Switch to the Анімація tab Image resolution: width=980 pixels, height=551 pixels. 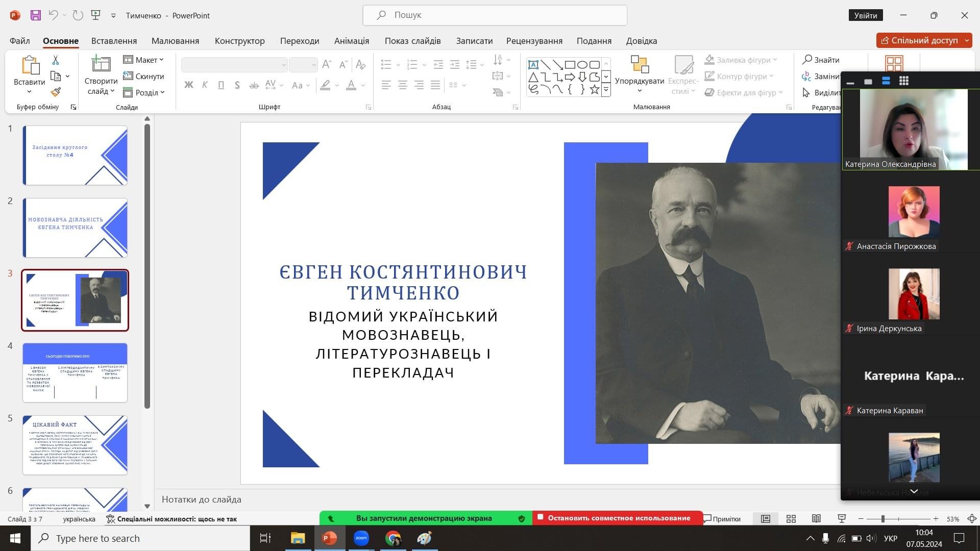(x=351, y=41)
